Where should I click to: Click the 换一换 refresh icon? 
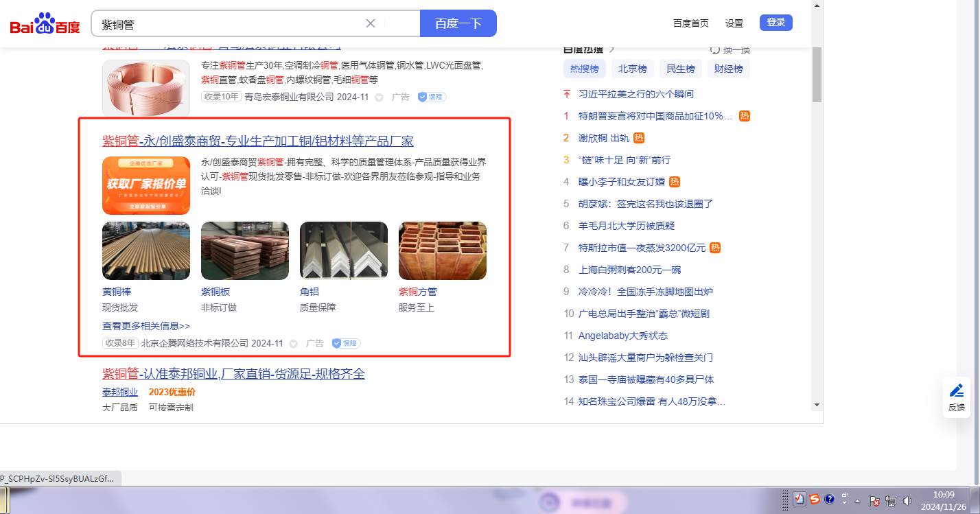[715, 50]
